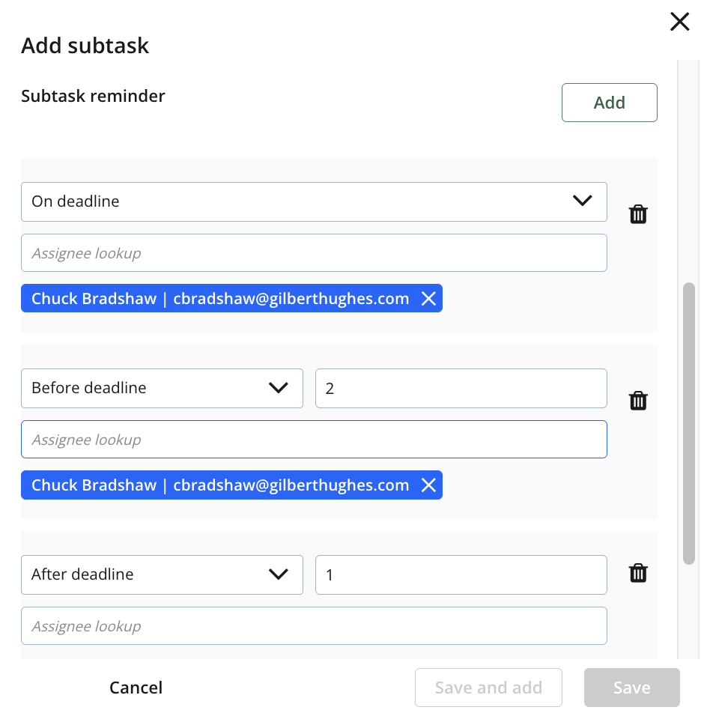Click the Before deadline days field showing 2
Viewport: 704px width, 728px height.
[461, 388]
